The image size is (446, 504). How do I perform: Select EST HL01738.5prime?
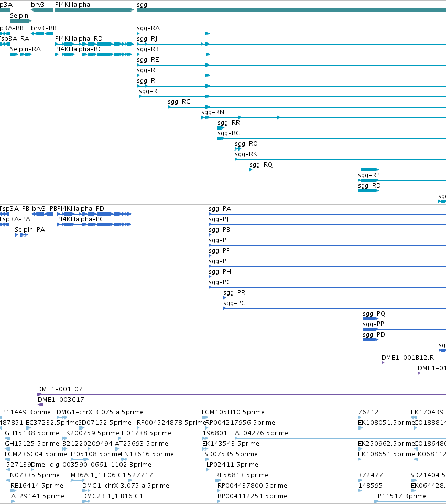pyautogui.click(x=120, y=438)
